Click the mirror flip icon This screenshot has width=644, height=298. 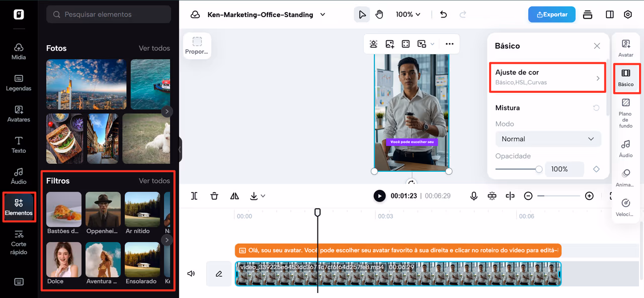click(x=234, y=196)
